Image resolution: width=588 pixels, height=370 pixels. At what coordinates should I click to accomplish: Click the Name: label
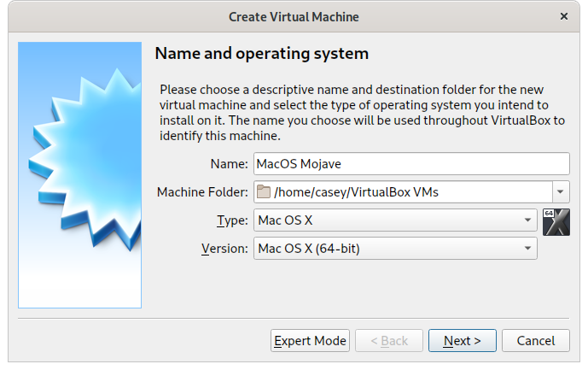click(229, 164)
